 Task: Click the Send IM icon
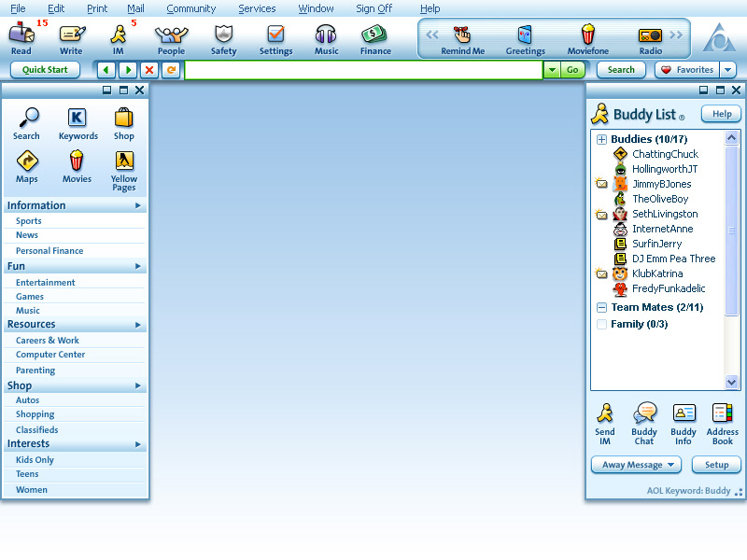click(x=605, y=413)
